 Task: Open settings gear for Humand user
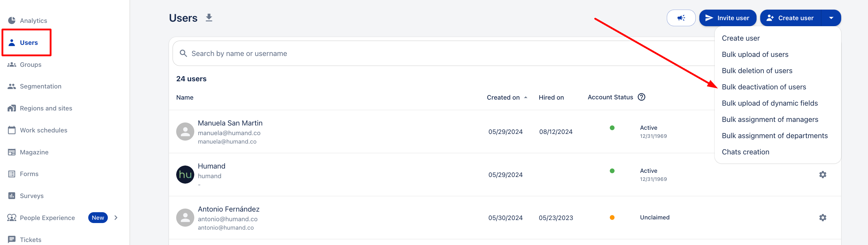click(x=823, y=175)
